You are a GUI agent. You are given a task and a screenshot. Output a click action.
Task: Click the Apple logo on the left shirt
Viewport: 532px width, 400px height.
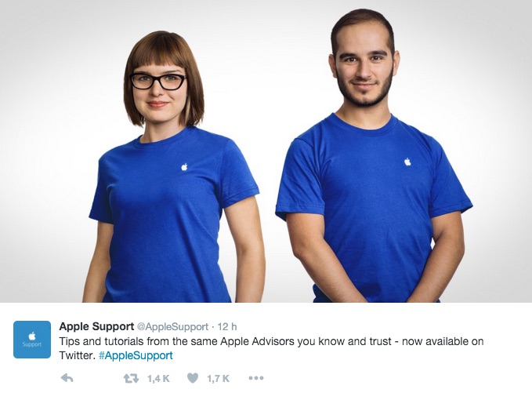point(184,166)
